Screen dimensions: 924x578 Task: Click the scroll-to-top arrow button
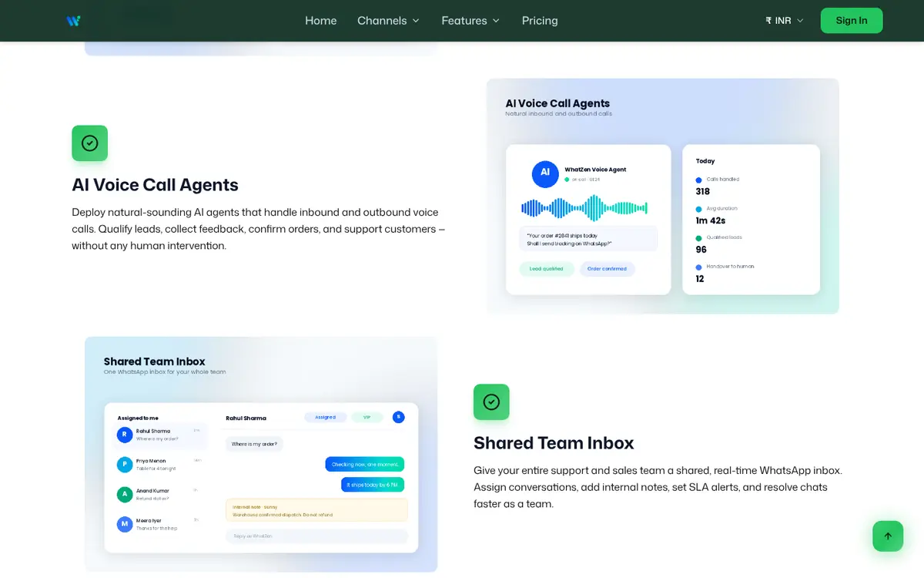click(888, 536)
